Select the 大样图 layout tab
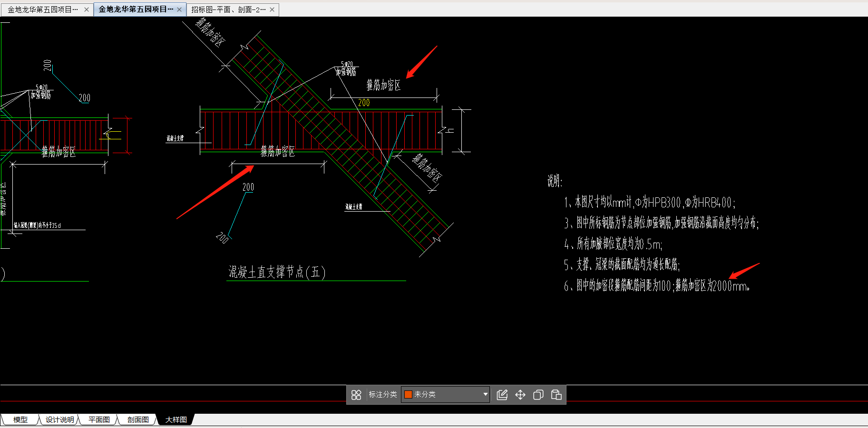This screenshot has height=428, width=868. point(176,419)
